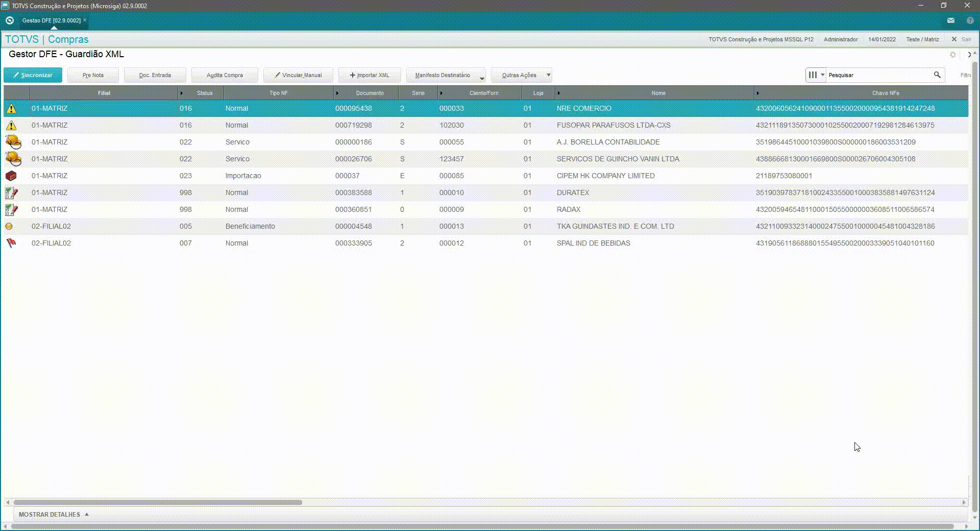The width and height of the screenshot is (980, 531).
Task: Click the service icon on GUINCHO VANIN row
Action: (x=13, y=159)
